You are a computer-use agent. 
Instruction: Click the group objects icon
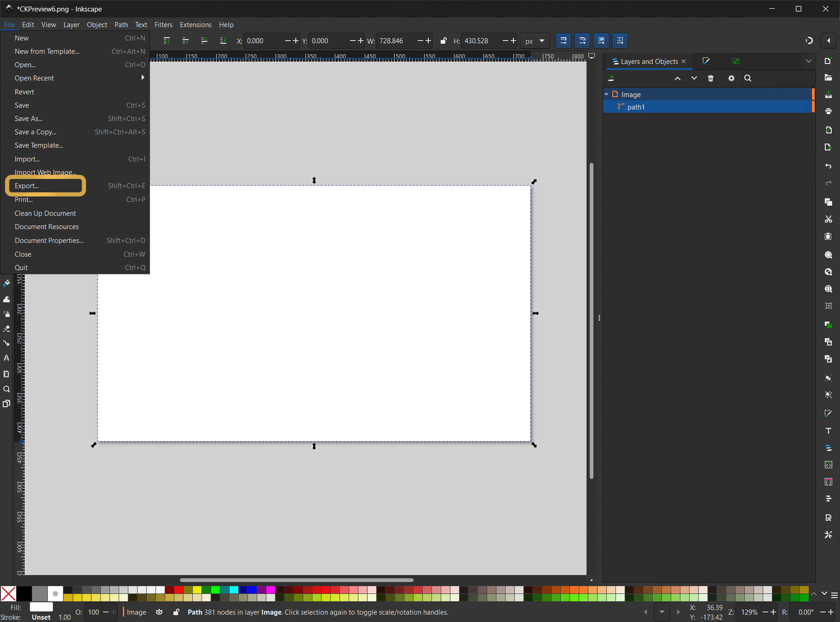pos(828,378)
